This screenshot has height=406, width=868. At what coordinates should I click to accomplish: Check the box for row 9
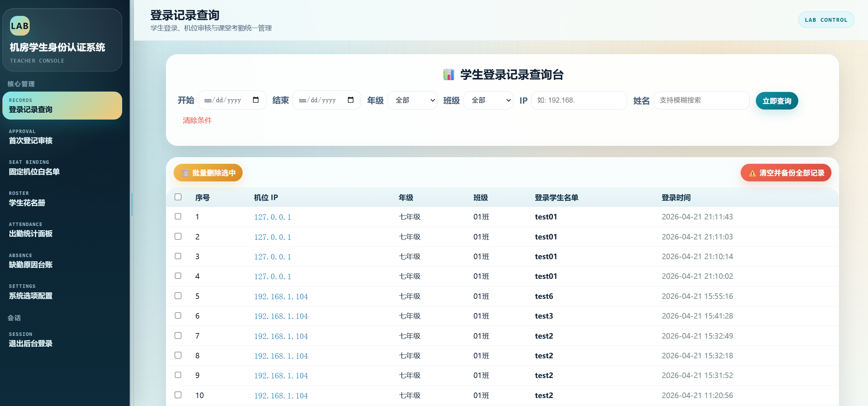(x=178, y=375)
